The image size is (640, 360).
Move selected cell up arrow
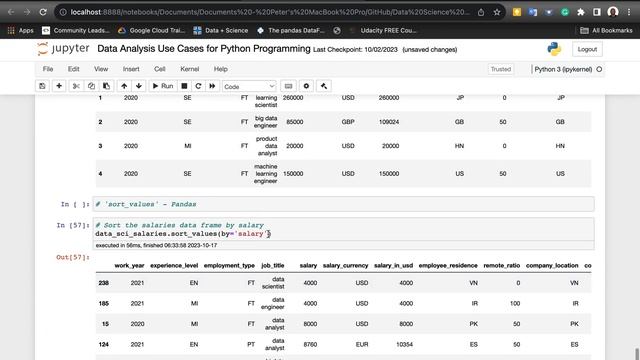[124, 86]
